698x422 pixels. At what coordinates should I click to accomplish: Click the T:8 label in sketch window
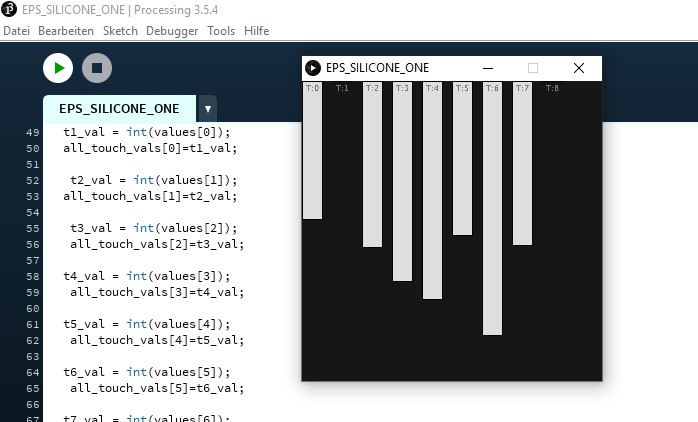[552, 88]
